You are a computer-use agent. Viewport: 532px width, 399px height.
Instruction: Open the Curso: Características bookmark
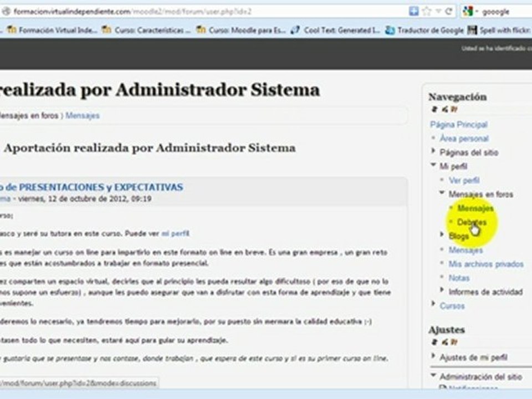(x=146, y=30)
